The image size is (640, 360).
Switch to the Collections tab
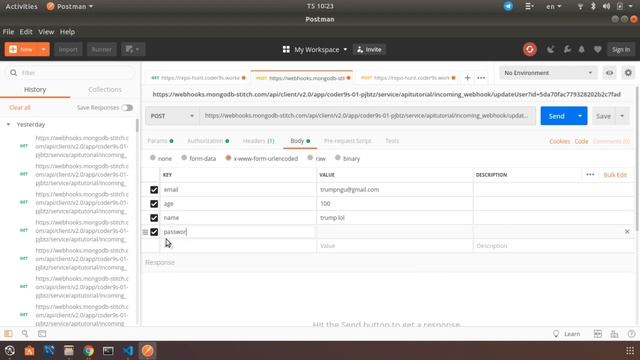(105, 89)
